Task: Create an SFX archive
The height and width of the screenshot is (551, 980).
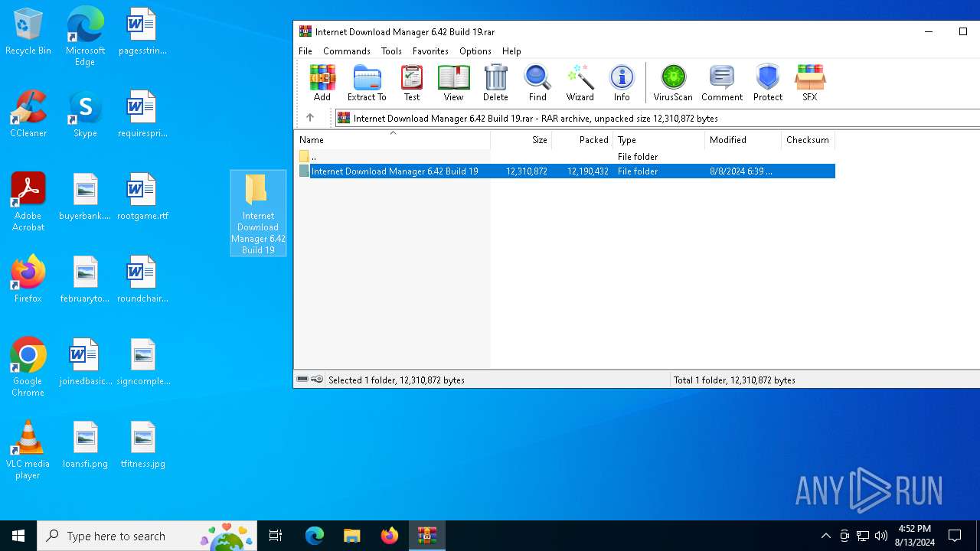Action: 809,83
